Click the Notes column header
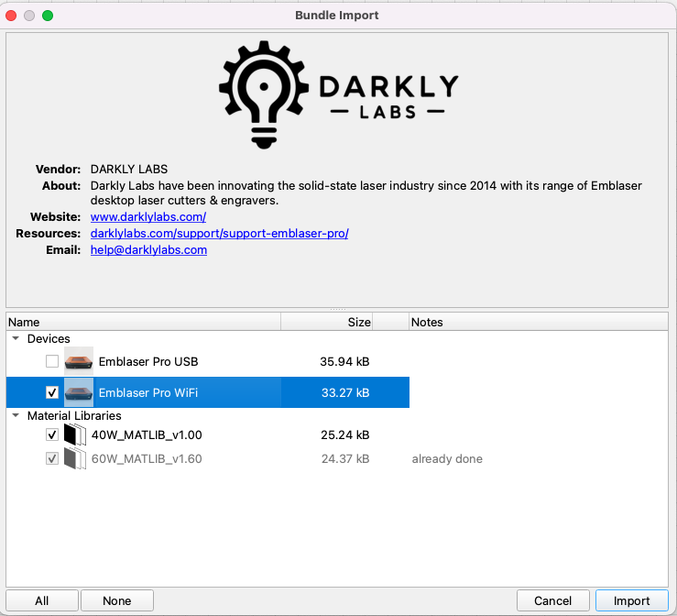This screenshot has width=677, height=616. (x=537, y=322)
